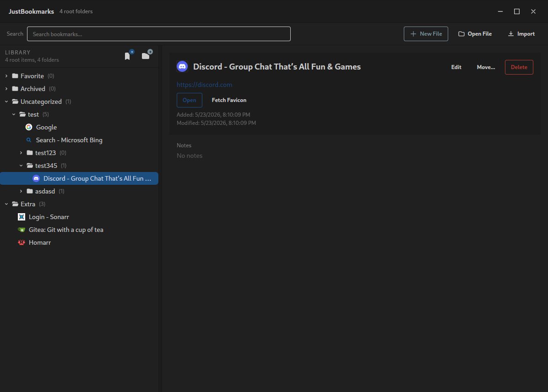Click Edit for the Discord bookmark
The height and width of the screenshot is (392, 548).
tap(456, 67)
